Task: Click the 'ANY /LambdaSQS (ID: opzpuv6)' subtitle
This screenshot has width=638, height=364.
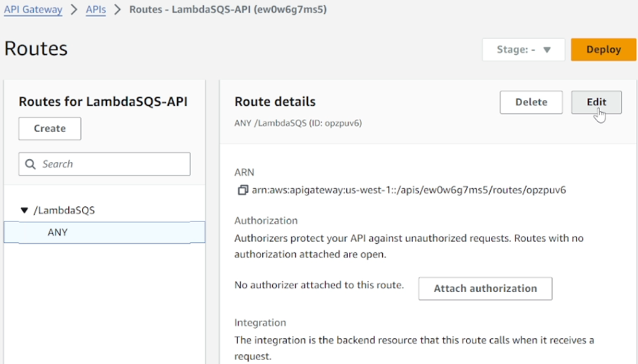Action: [298, 123]
